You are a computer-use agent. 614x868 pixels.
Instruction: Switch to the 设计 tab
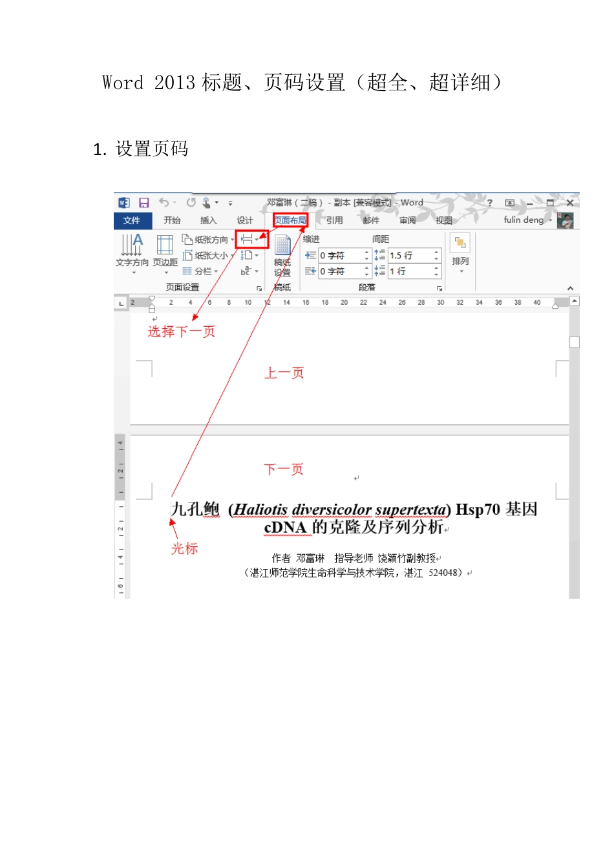point(245,220)
